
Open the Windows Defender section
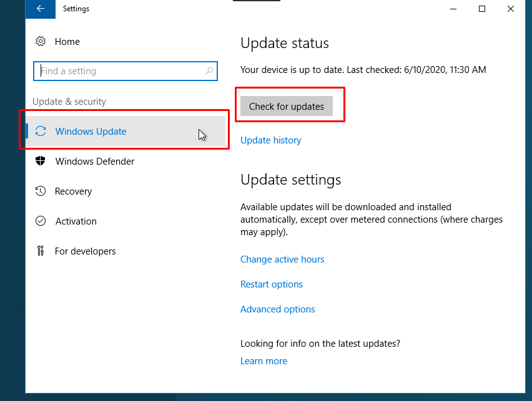[x=95, y=162]
